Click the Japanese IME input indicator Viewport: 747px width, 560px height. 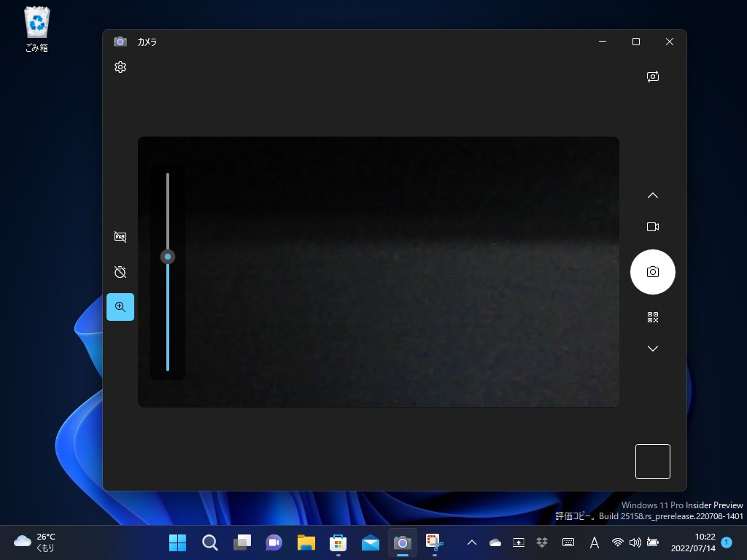coord(594,542)
